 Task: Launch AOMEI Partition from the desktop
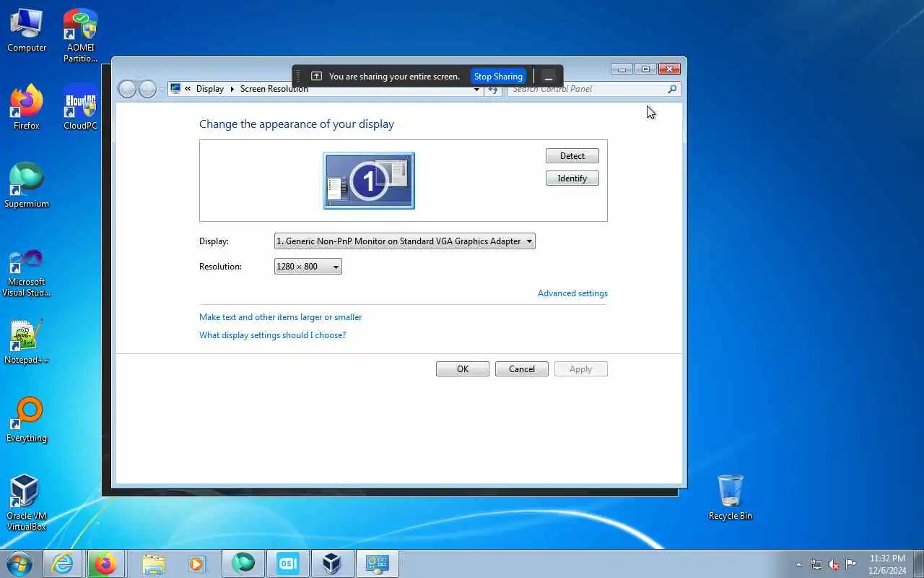pyautogui.click(x=80, y=36)
